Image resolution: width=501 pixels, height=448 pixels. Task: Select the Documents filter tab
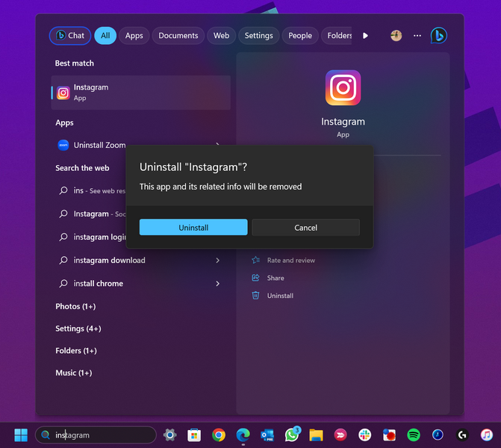pyautogui.click(x=178, y=35)
